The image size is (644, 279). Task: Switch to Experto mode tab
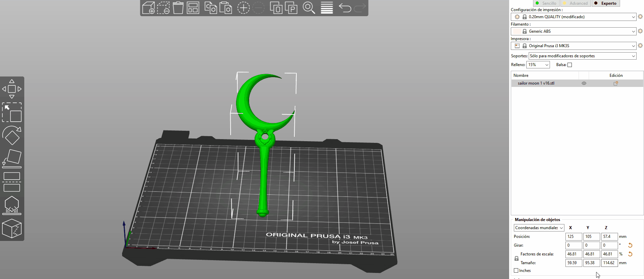click(606, 3)
